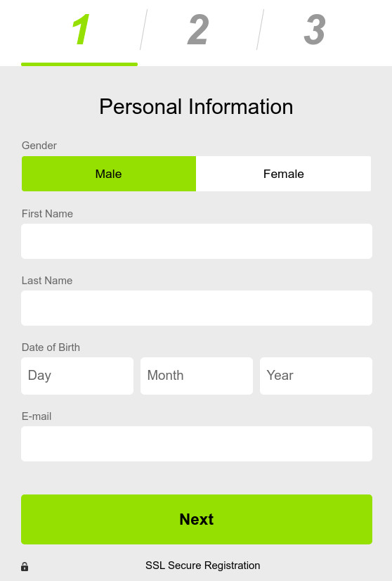392x581 pixels.
Task: Open the Year dropdown
Action: [x=316, y=376]
